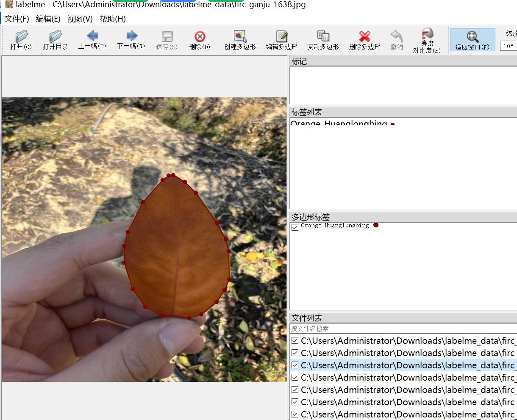This screenshot has width=517, height=420.
Task: Uncheck the Orange_Huanglongbing polygon checkbox
Action: coord(295,227)
